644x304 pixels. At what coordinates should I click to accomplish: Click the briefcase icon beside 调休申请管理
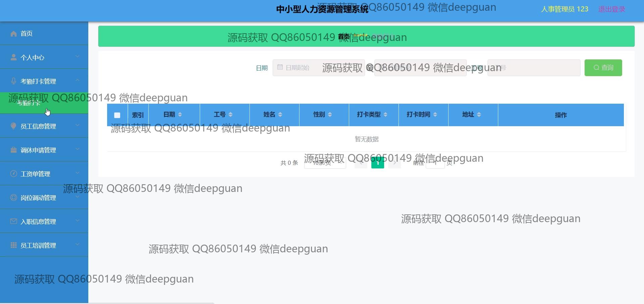point(13,150)
